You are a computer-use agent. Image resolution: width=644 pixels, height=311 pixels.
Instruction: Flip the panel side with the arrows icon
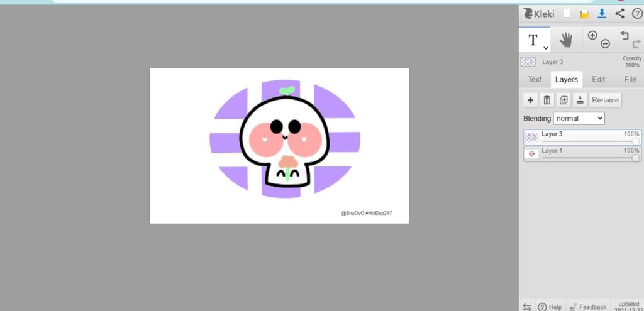click(528, 307)
